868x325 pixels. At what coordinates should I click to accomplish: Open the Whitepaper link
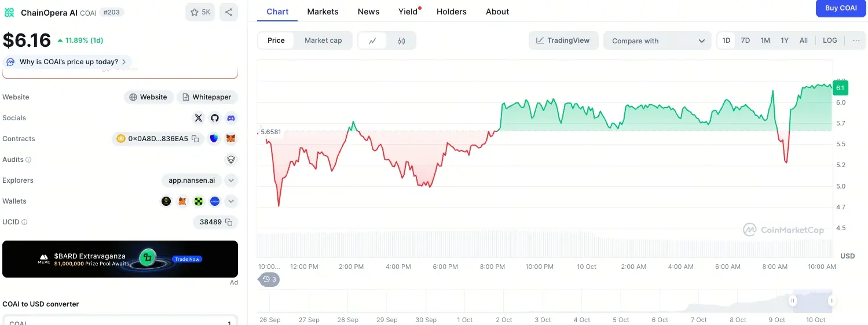point(207,97)
